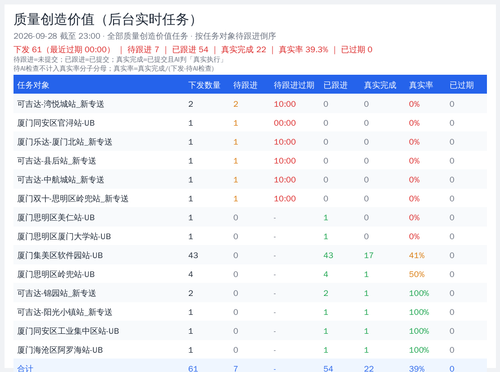The image size is (500, 372).
Task: Click the 100% rate in 厦门同安区工业集中区站-UB row
Action: coord(419,331)
